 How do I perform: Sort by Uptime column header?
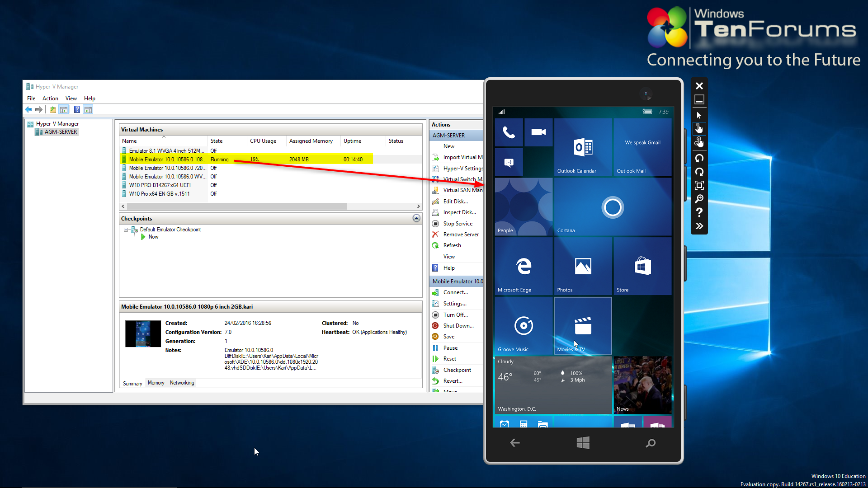point(363,141)
